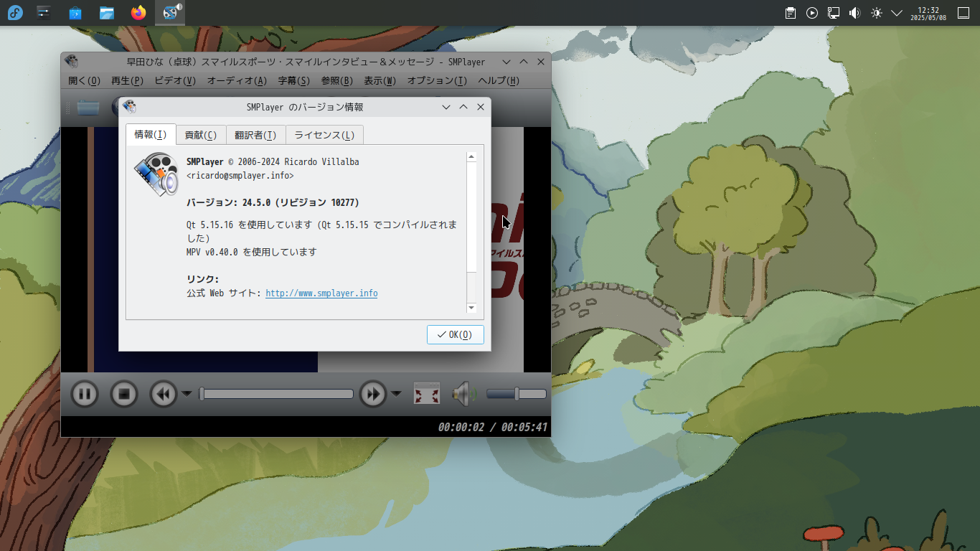980x551 pixels.
Task: Click the sliders icon next to the Fedora launcher
Action: (x=44, y=13)
